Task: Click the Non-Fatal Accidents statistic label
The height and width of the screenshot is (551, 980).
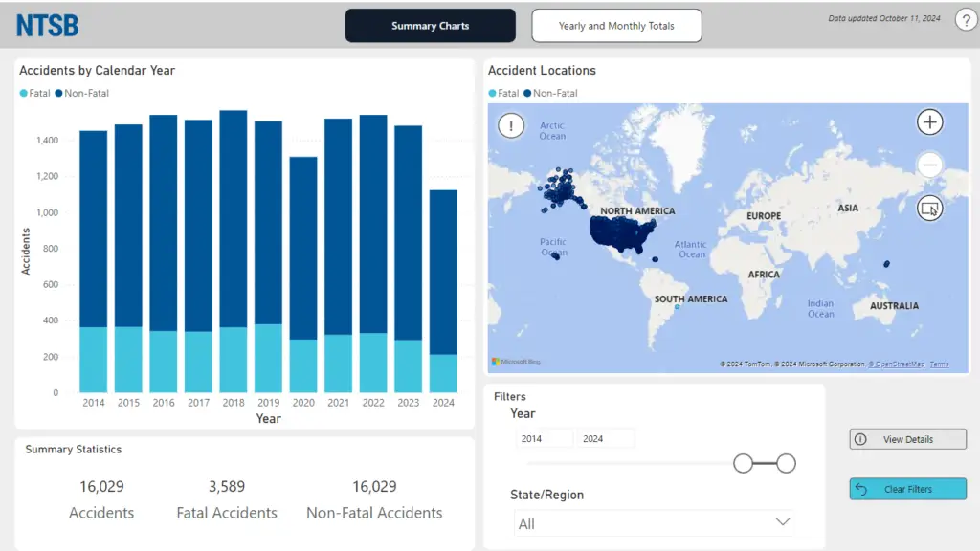Action: tap(374, 513)
